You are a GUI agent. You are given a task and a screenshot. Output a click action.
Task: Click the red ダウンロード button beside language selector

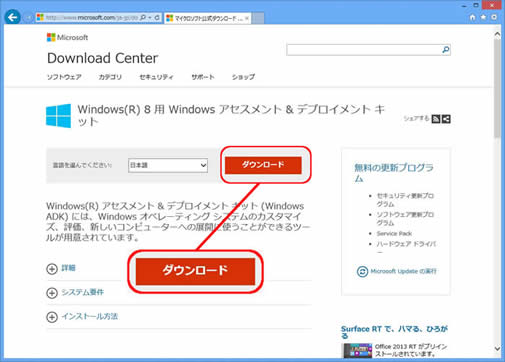point(263,165)
